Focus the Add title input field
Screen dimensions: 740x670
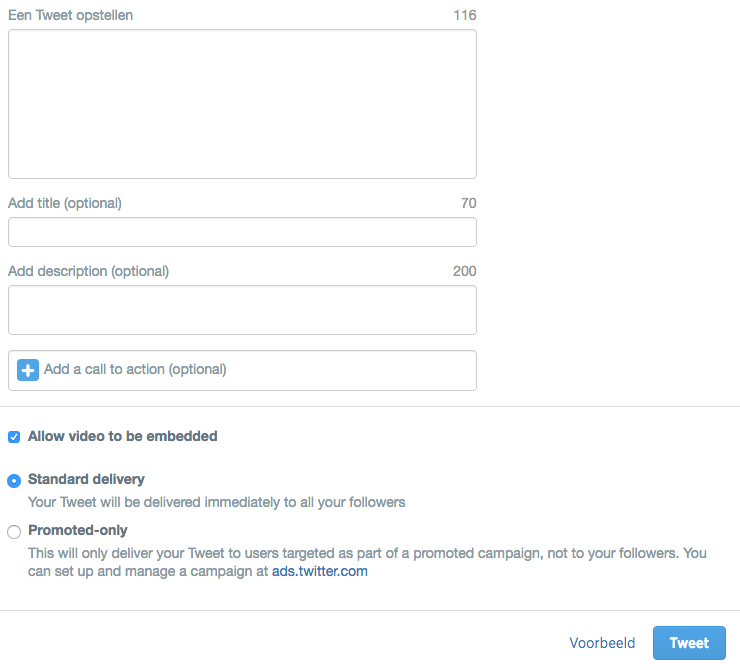click(242, 232)
